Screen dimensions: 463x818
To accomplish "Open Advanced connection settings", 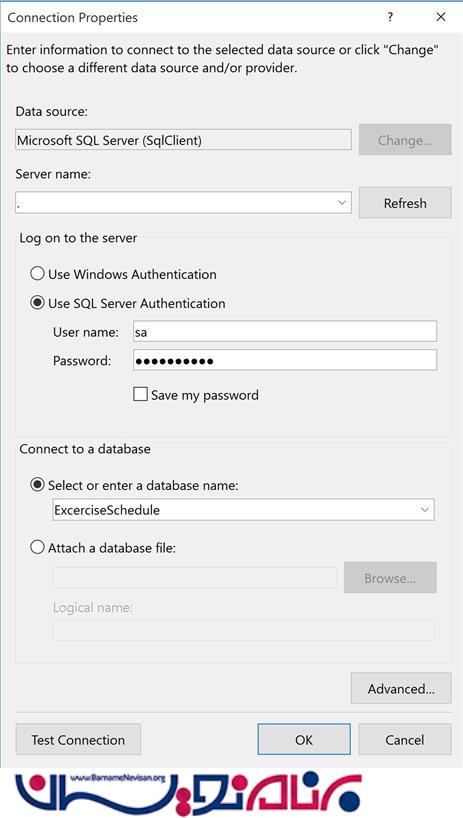I will coord(401,689).
